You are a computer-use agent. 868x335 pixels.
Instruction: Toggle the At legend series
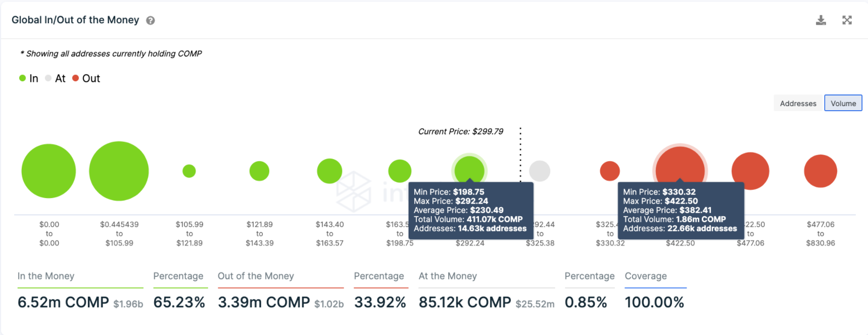56,78
